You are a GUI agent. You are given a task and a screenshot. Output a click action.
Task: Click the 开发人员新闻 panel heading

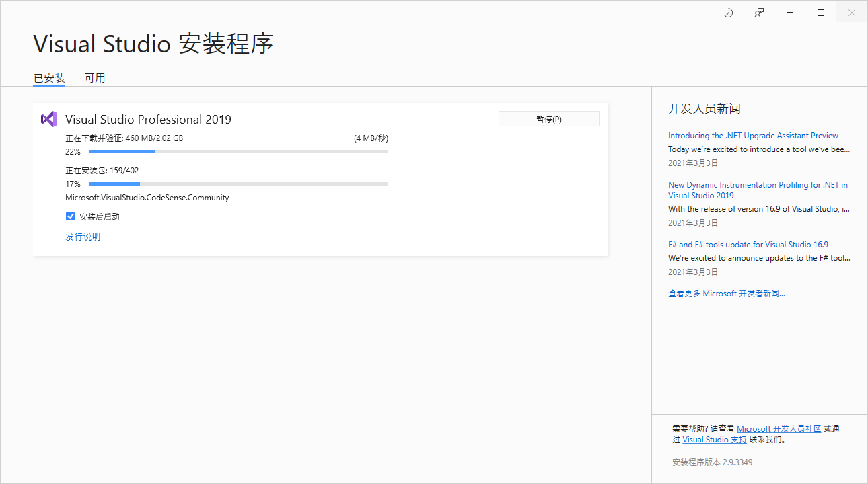pyautogui.click(x=704, y=109)
